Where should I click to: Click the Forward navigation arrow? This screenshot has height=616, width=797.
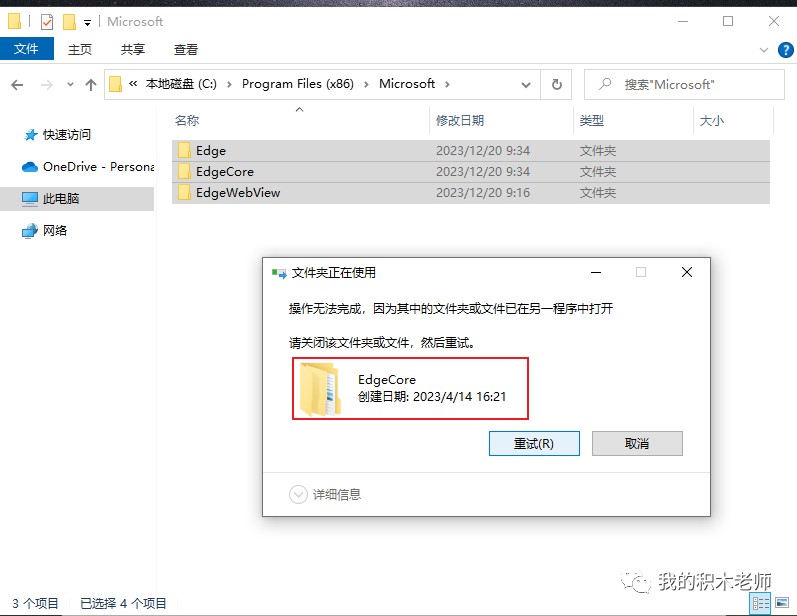tap(46, 85)
